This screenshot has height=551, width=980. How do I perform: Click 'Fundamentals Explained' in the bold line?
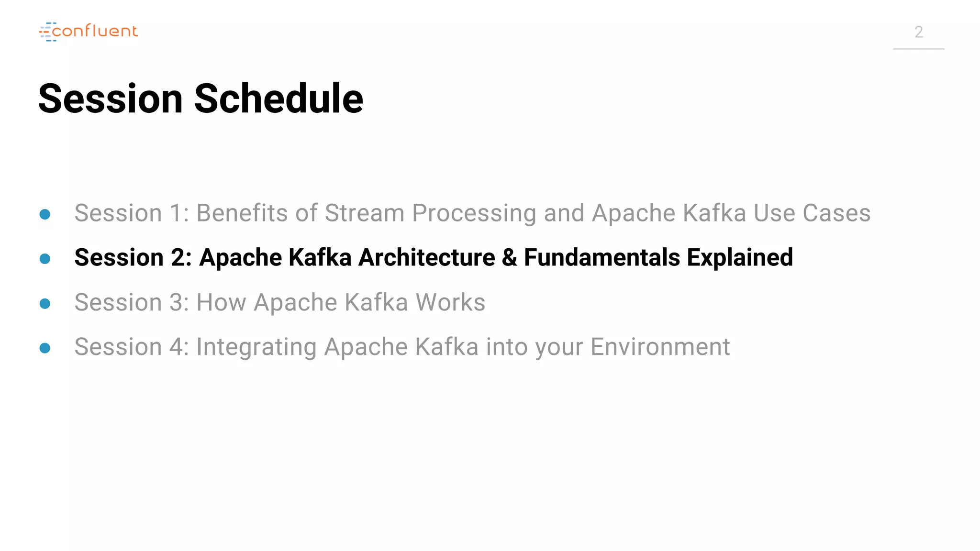click(658, 257)
